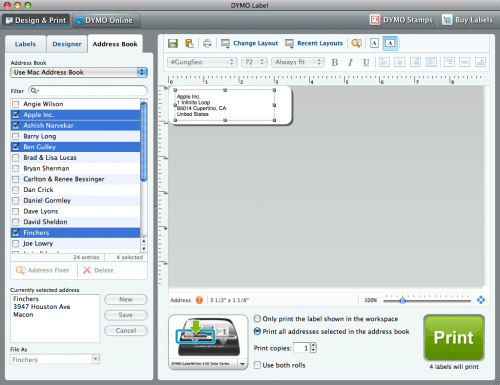Switch to the Labels tab
The image size is (500, 385).
click(25, 44)
